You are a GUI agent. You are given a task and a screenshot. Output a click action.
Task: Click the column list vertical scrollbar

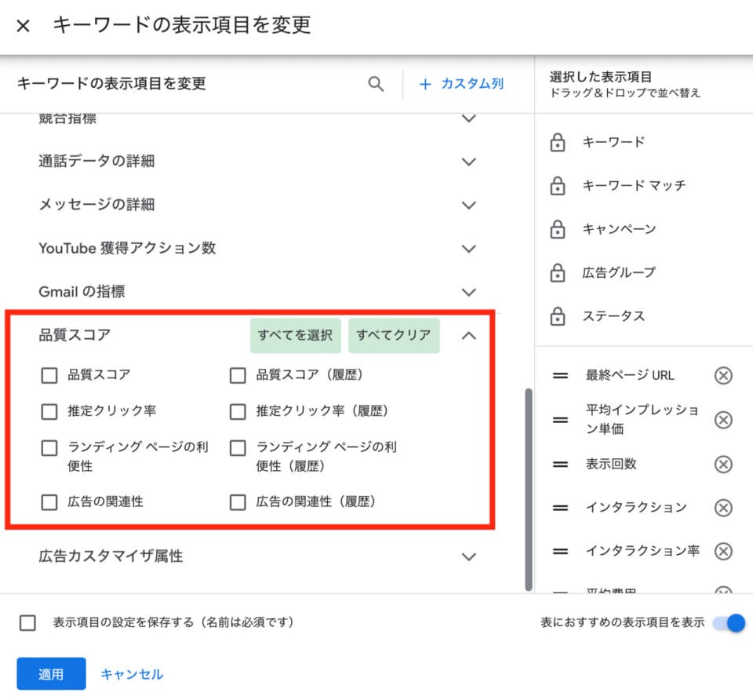pos(529,490)
